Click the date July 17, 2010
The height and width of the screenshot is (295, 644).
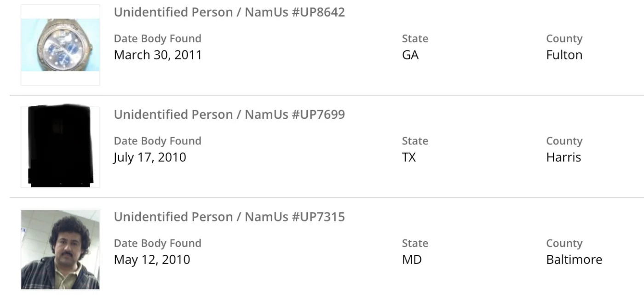(x=150, y=157)
